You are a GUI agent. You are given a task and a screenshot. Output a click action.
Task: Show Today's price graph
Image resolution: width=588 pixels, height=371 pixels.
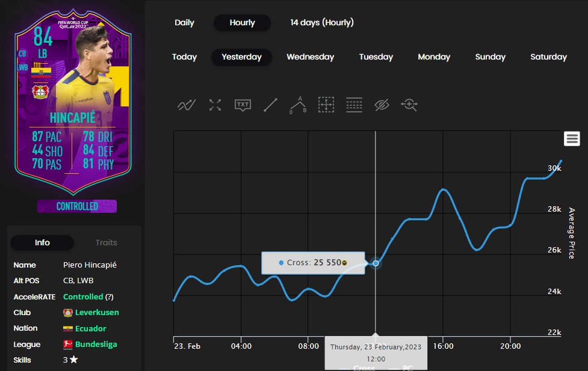tap(184, 57)
